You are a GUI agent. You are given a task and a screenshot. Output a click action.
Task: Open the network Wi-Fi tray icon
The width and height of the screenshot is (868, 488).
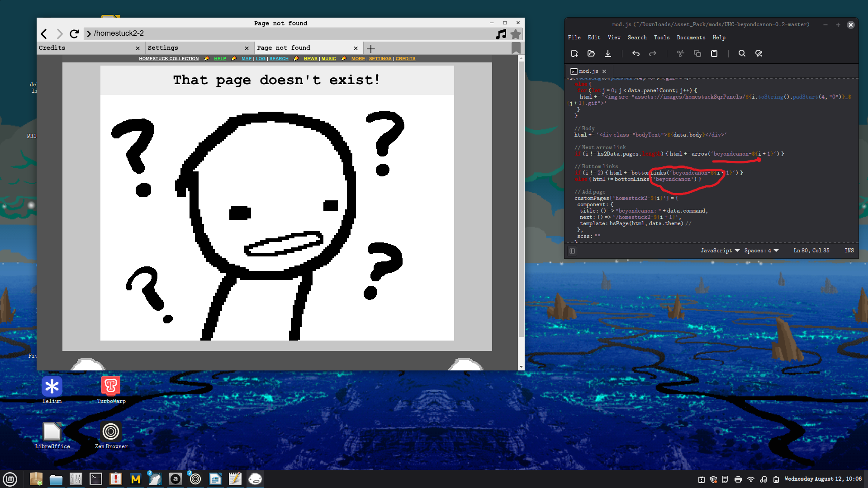point(751,479)
